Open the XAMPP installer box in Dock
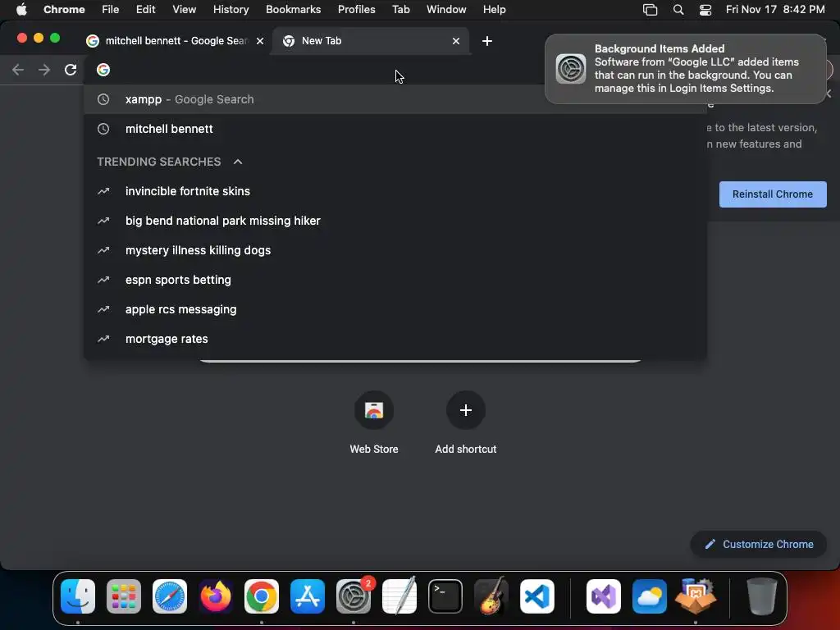 point(696,596)
